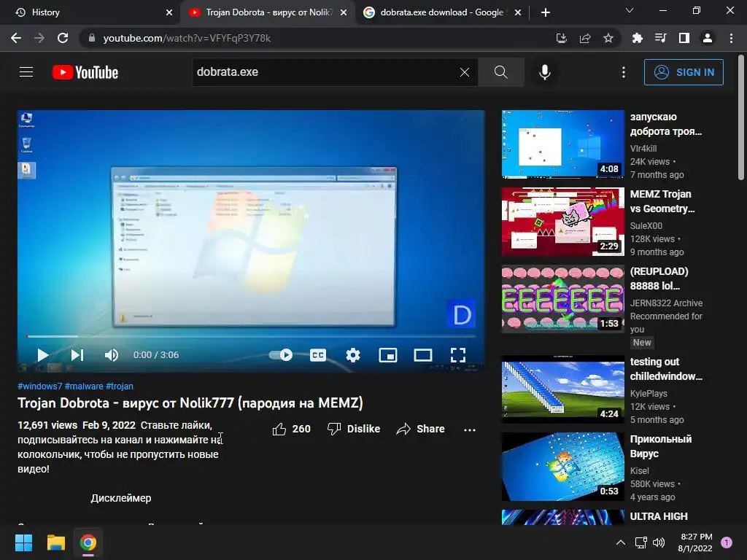Skip to next video

point(77,355)
